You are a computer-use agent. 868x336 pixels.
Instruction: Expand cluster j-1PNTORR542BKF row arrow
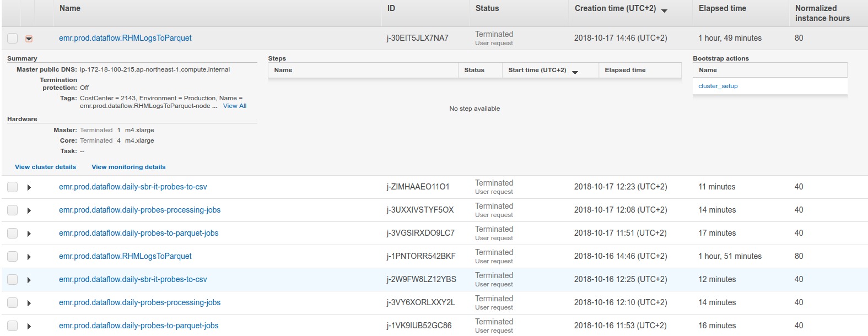pyautogui.click(x=29, y=257)
